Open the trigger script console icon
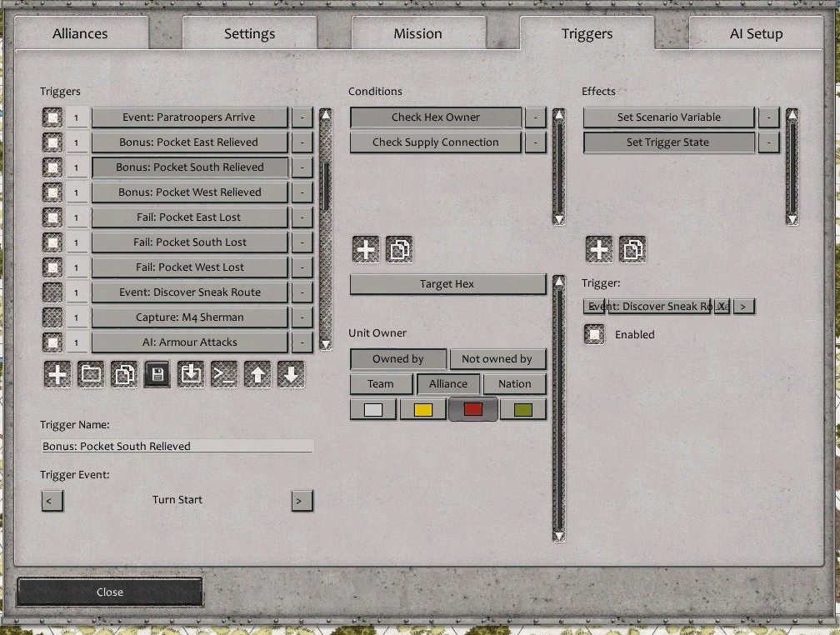Viewport: 840px width, 635px height. [x=223, y=374]
